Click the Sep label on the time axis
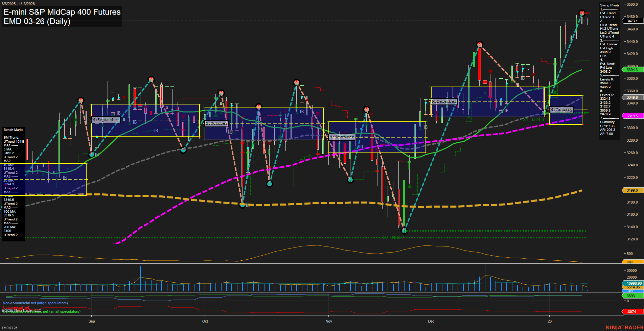The width and height of the screenshot is (644, 331). click(x=92, y=321)
